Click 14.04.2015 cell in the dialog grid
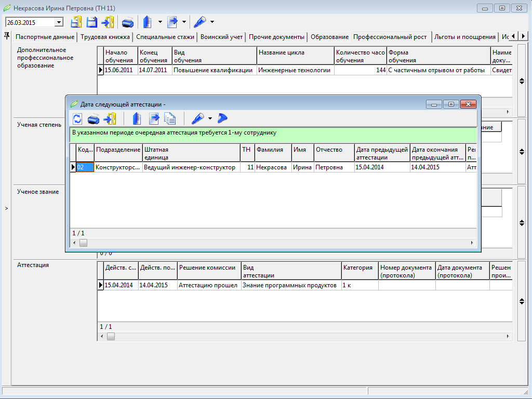Screen dimensions: 532x399 point(437,167)
